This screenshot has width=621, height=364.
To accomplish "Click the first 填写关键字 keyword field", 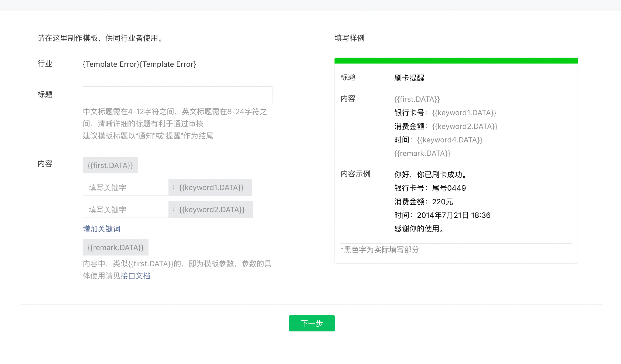I will point(126,187).
